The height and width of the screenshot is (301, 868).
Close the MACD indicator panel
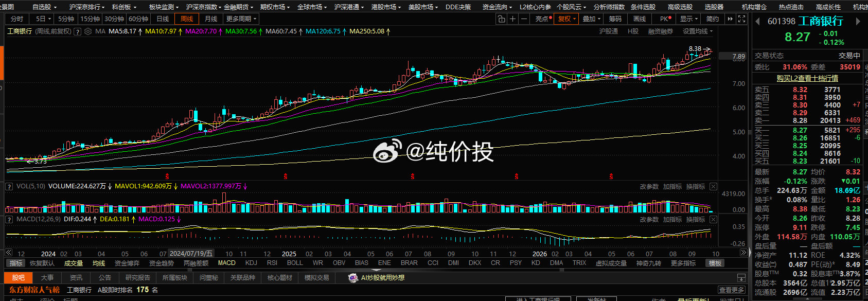point(713,219)
